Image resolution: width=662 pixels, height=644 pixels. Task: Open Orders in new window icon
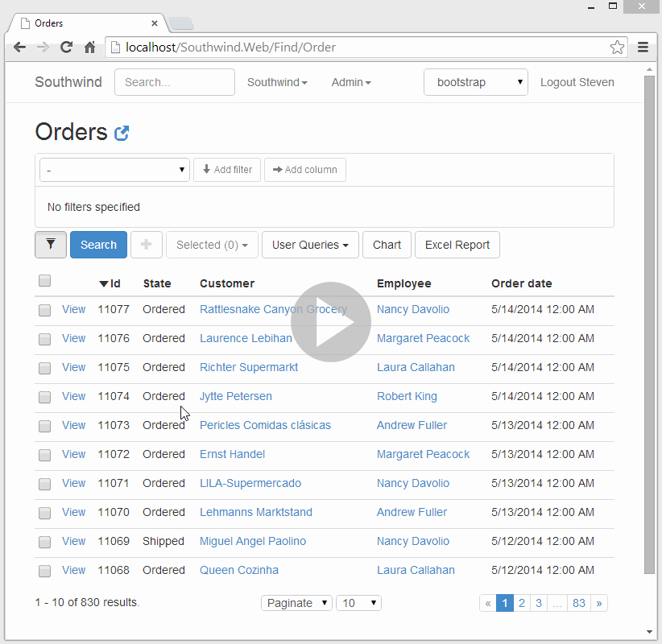[x=122, y=134]
